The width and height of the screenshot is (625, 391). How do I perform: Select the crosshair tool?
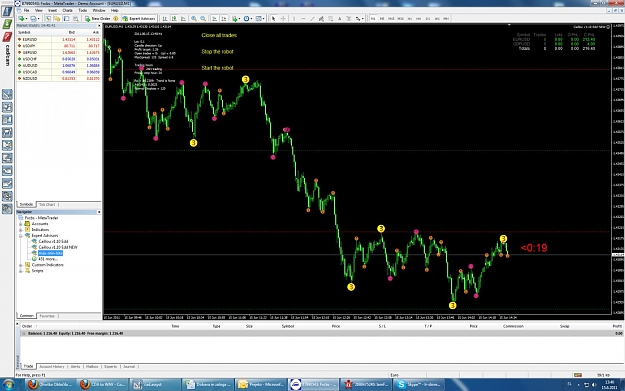point(283,18)
